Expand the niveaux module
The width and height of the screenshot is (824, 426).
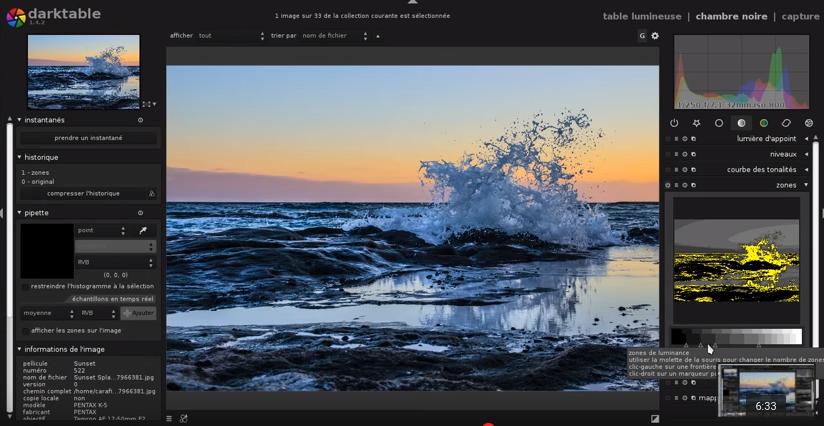807,154
